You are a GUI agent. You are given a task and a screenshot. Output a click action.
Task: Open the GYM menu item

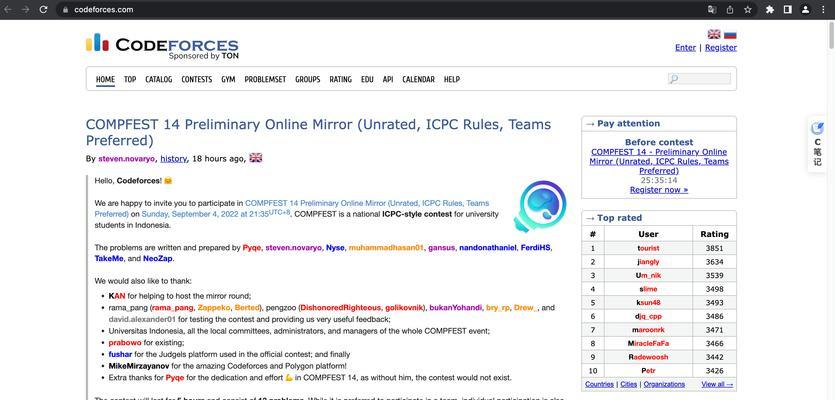coord(228,79)
